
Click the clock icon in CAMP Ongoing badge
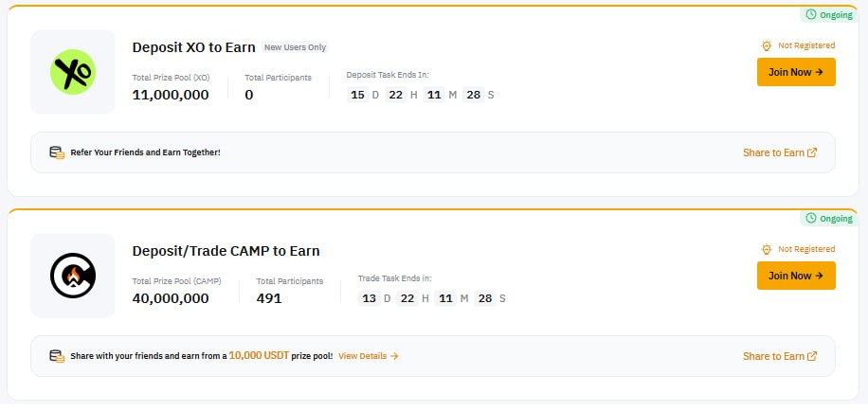(x=811, y=218)
